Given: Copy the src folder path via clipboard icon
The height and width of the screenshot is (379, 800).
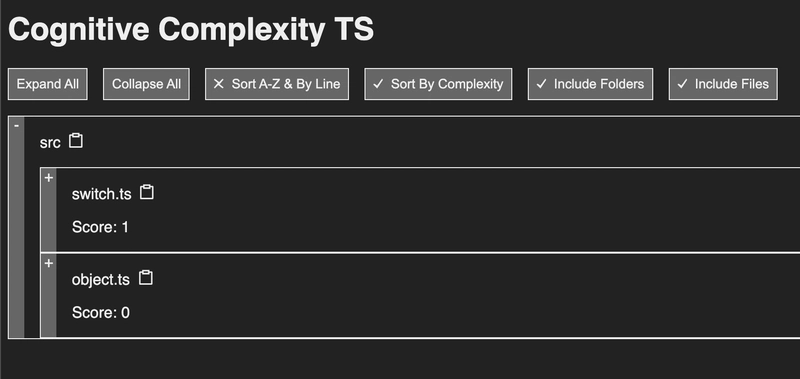Looking at the screenshot, I should [x=76, y=141].
